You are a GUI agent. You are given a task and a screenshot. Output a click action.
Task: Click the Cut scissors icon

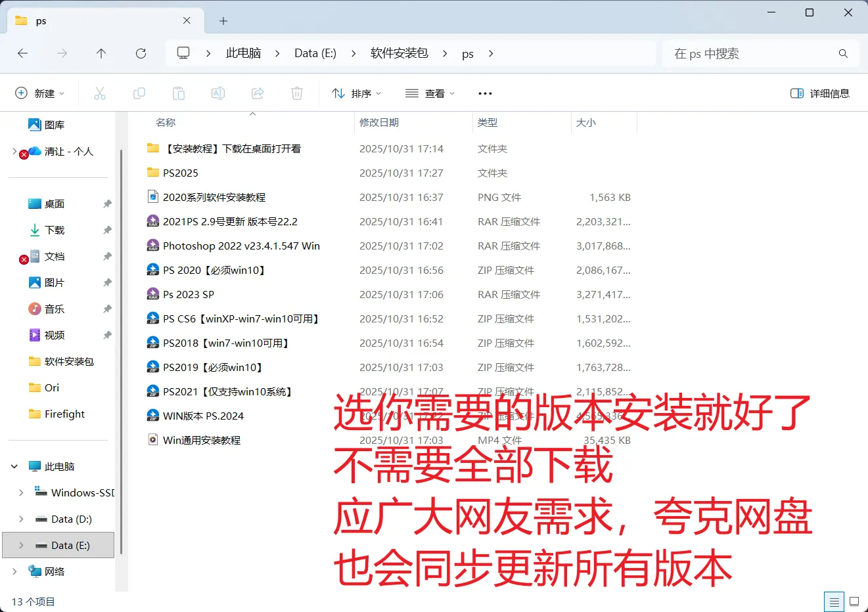(100, 93)
